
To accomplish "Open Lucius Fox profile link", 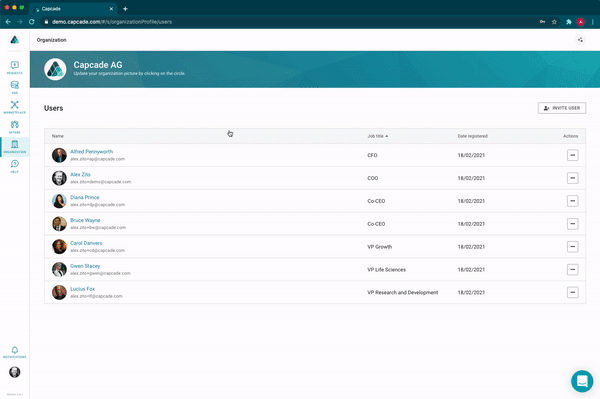I will [x=82, y=289].
